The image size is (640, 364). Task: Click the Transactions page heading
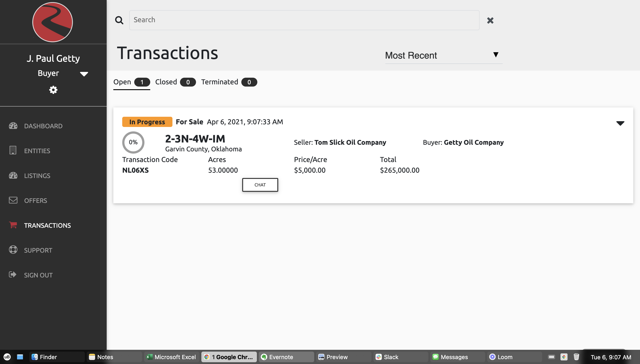tap(168, 53)
